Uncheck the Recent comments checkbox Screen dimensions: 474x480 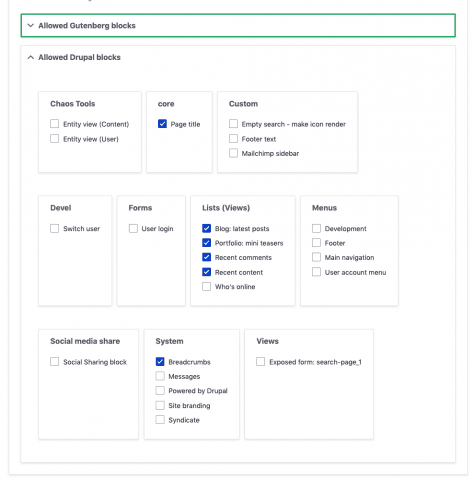click(x=207, y=257)
